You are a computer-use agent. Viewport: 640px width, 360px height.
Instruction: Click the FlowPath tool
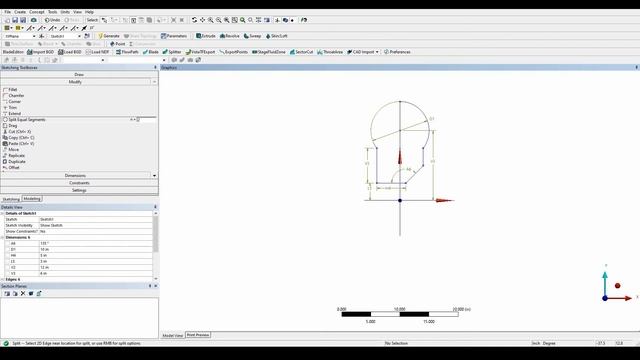tap(127, 52)
